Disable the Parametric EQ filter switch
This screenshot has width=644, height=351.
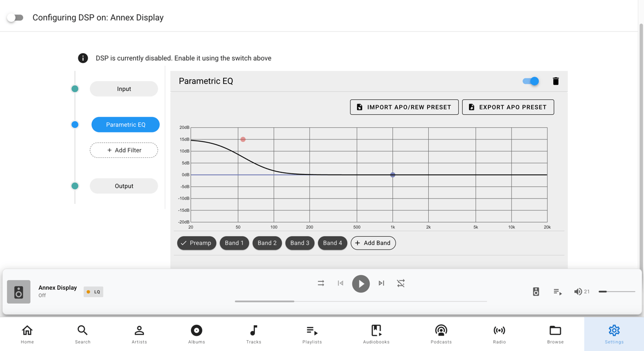531,81
